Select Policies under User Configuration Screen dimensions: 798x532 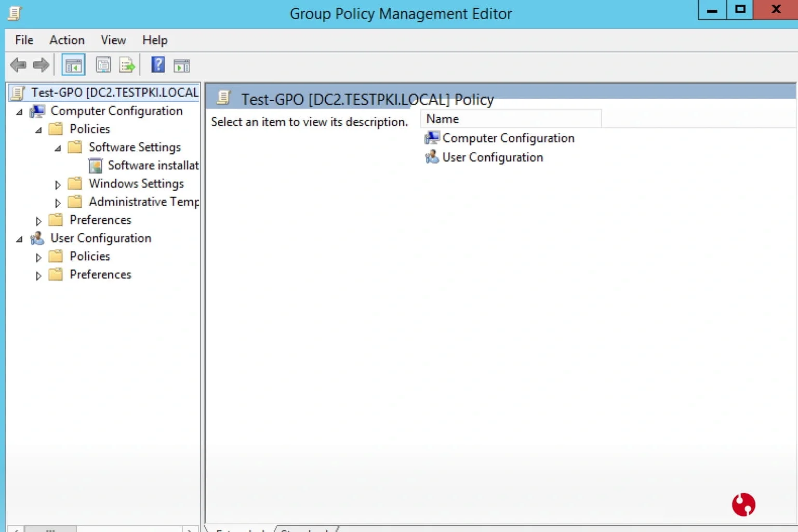tap(90, 256)
